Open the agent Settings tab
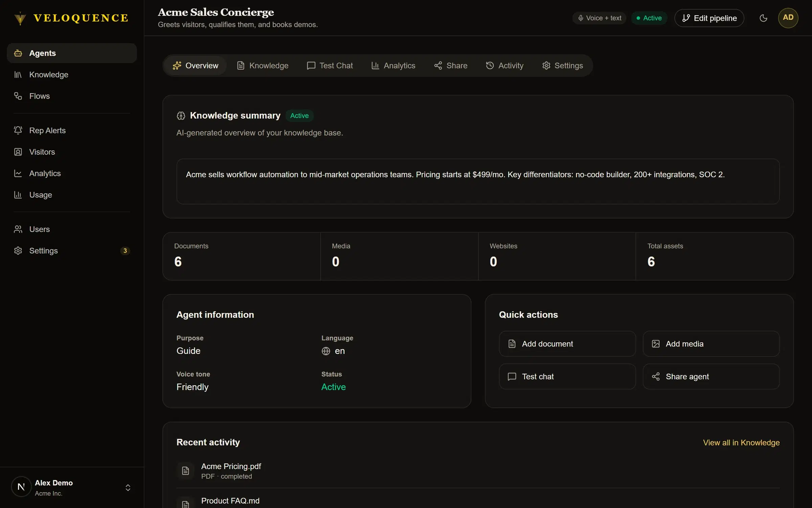 [x=562, y=65]
